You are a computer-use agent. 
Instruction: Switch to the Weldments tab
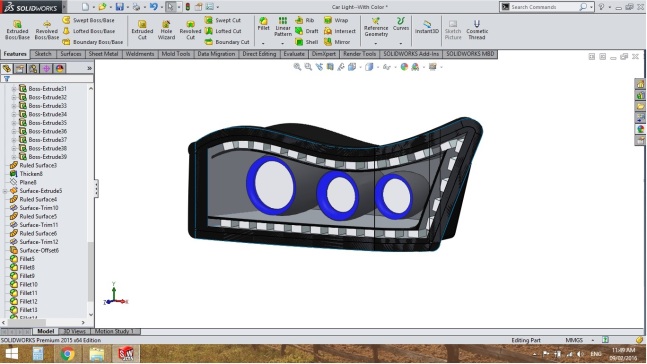pyautogui.click(x=139, y=54)
